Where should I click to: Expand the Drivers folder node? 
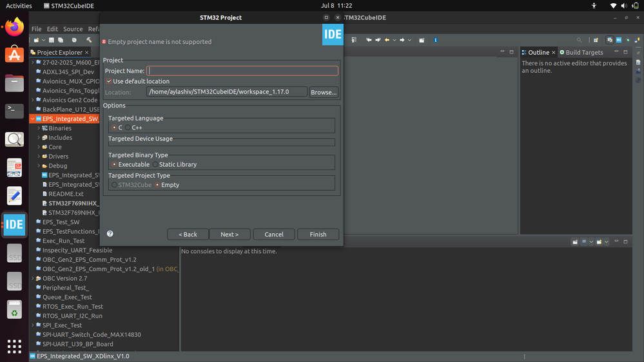[x=39, y=157]
